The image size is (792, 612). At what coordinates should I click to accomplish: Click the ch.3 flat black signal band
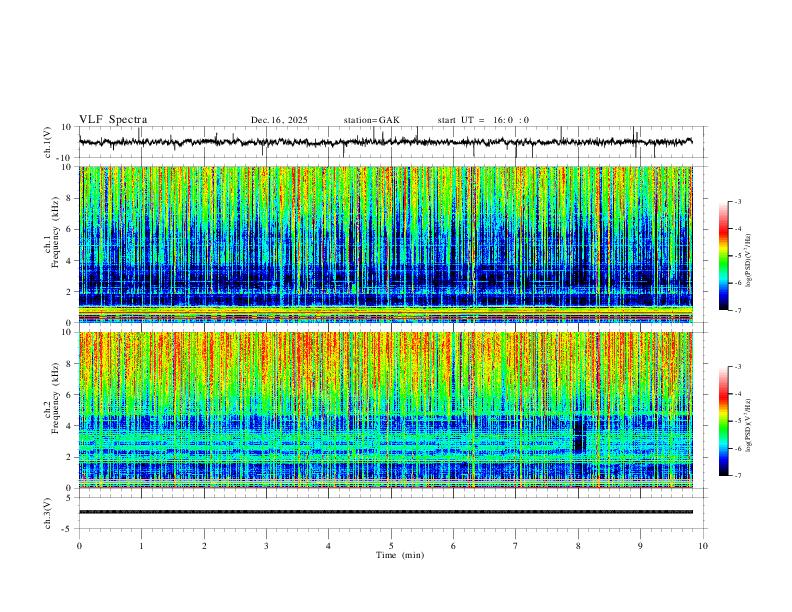(x=385, y=512)
